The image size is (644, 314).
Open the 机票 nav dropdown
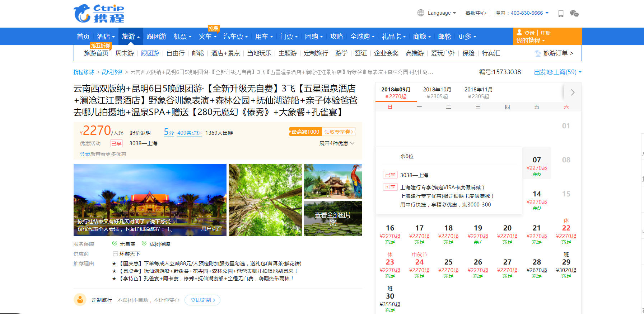[182, 36]
